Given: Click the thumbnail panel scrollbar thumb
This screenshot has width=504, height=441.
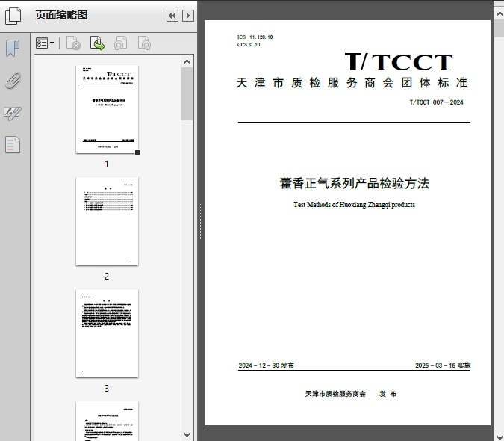Looking at the screenshot, I should click(x=187, y=94).
